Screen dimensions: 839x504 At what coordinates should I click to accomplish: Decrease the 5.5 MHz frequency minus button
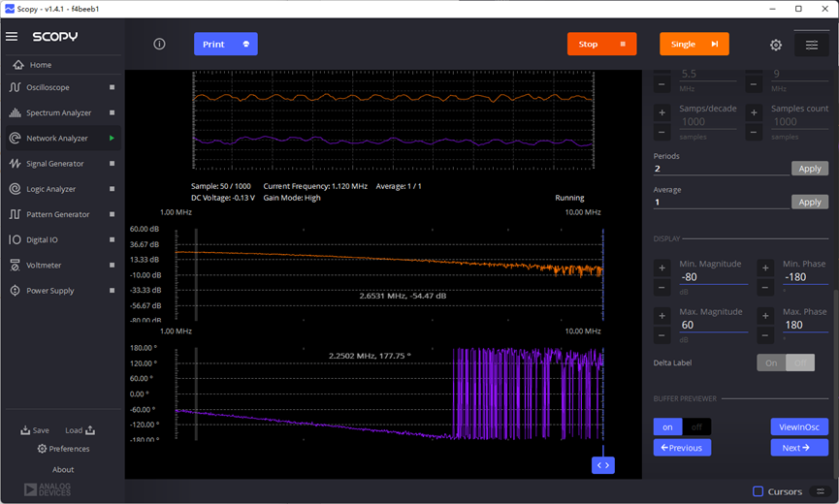pyautogui.click(x=662, y=84)
